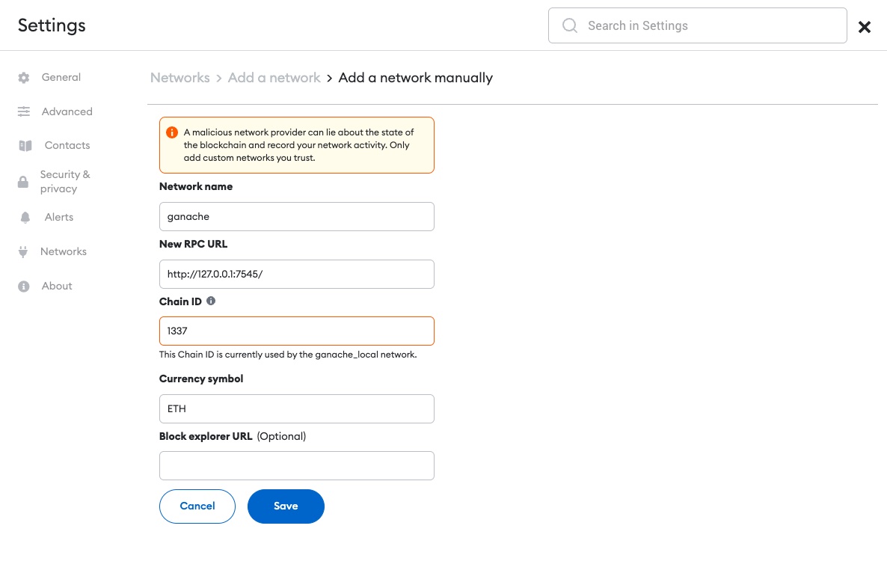The height and width of the screenshot is (588, 887).
Task: Open the Advanced settings section
Action: tap(67, 111)
